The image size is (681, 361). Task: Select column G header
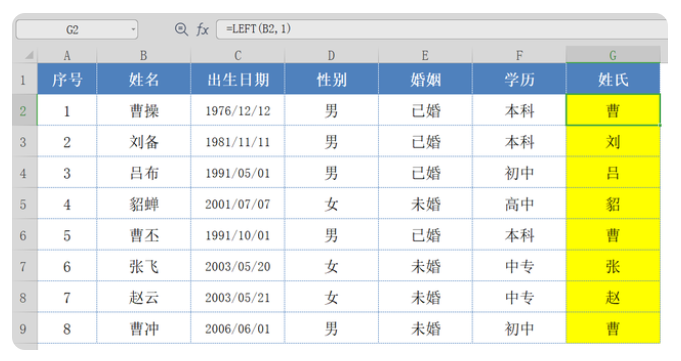pos(613,55)
